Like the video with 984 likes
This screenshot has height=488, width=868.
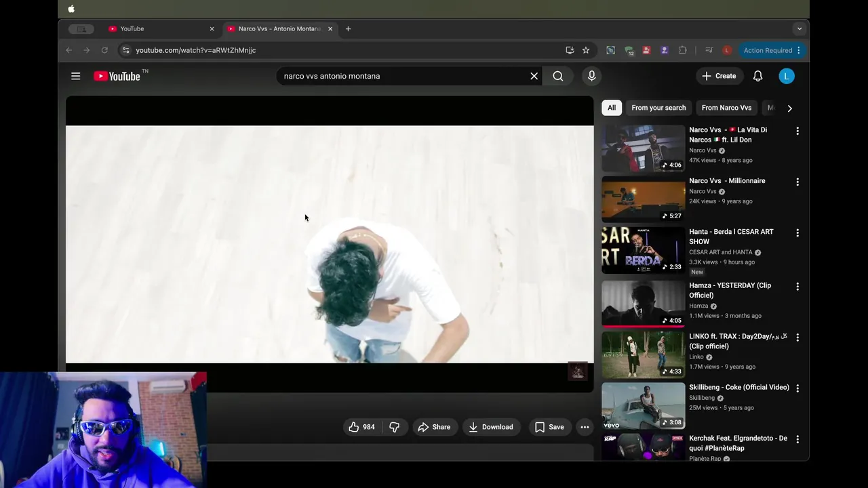362,427
